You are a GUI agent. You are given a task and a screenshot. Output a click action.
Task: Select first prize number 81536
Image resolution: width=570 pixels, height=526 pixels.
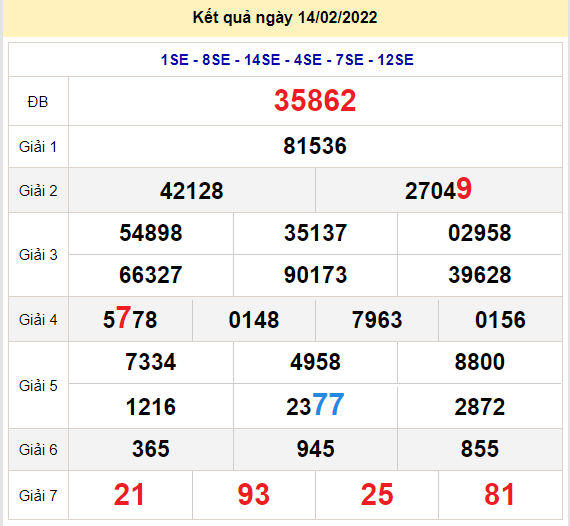[x=315, y=146]
